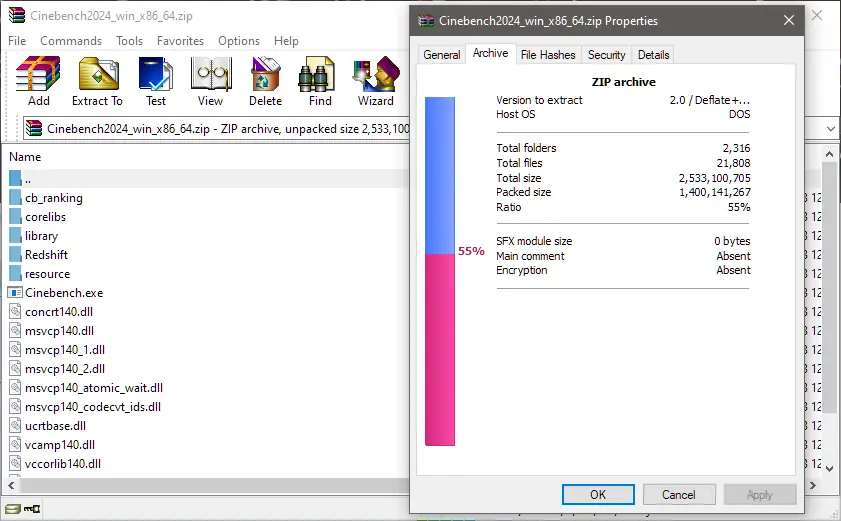Click the View file toolbar icon
Viewport: 841px width, 521px height.
click(211, 74)
